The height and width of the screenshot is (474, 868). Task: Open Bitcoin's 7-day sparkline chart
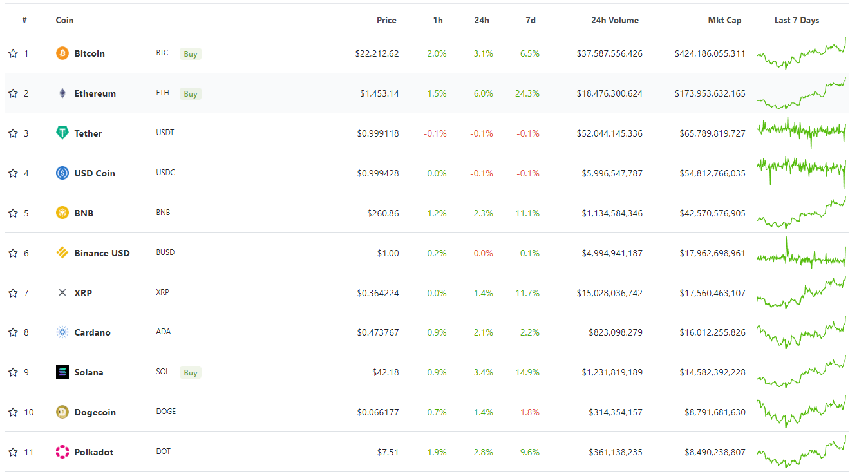tap(802, 53)
